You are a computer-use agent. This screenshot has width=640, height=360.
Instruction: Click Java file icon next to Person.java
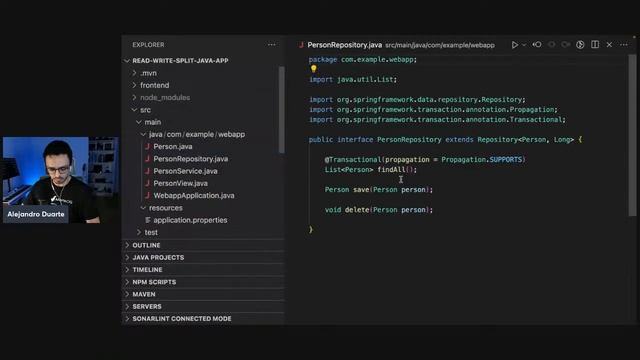(x=147, y=147)
